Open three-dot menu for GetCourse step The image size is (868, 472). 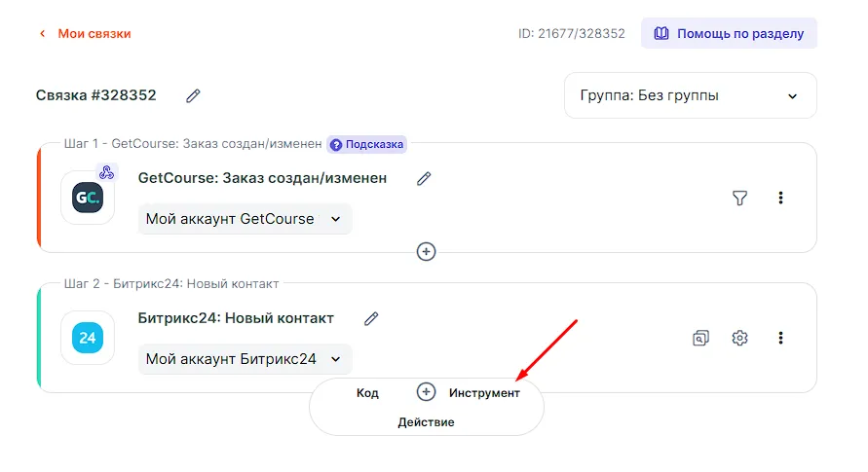[x=780, y=198]
